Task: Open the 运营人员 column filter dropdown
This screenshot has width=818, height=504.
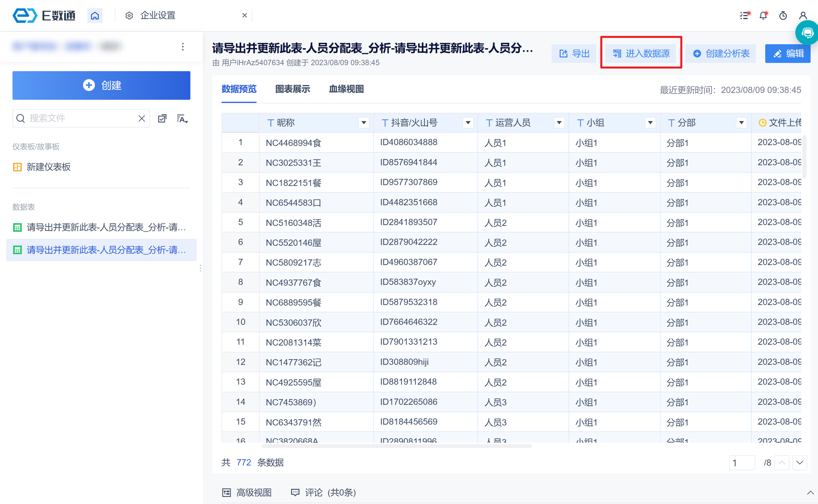Action: coord(559,123)
